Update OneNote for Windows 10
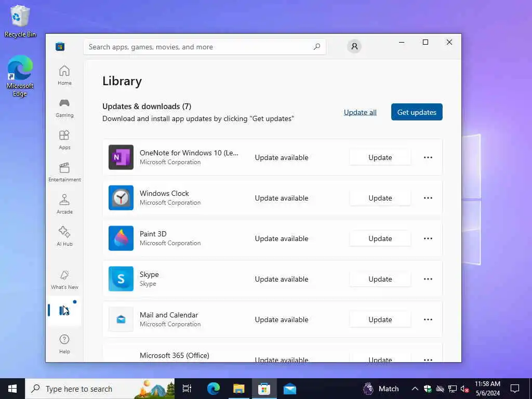Image resolution: width=532 pixels, height=399 pixels. click(380, 157)
